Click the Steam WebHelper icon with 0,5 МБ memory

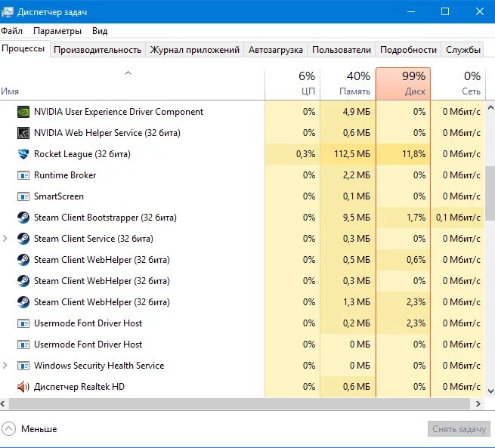click(23, 260)
